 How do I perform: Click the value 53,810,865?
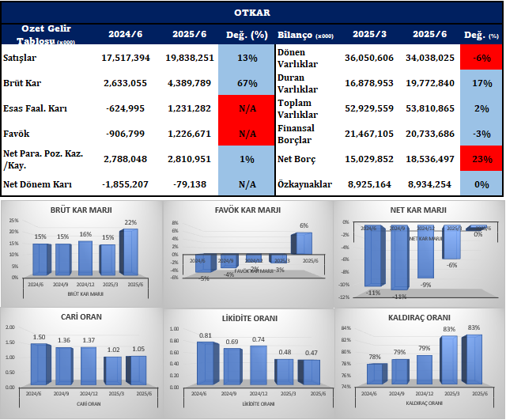430,108
